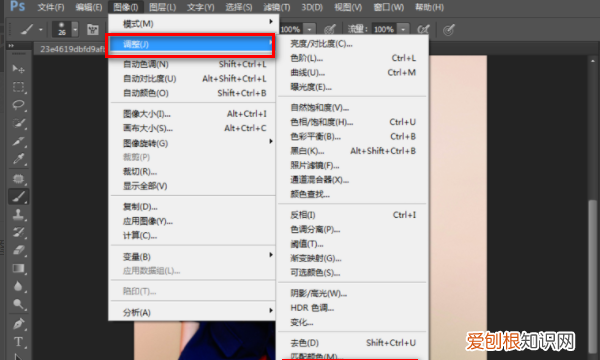
Task: Select 曲线(U)... in submenu
Action: click(352, 73)
